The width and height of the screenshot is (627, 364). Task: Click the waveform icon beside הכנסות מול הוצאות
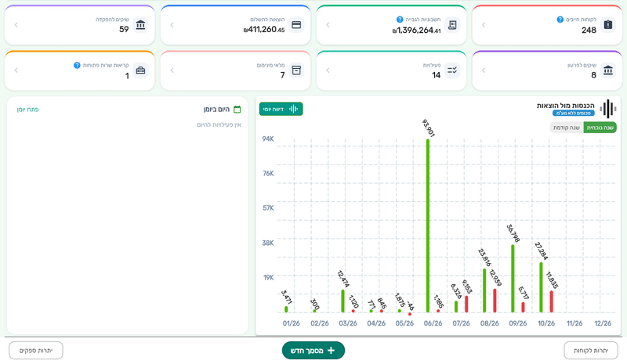[x=608, y=109]
